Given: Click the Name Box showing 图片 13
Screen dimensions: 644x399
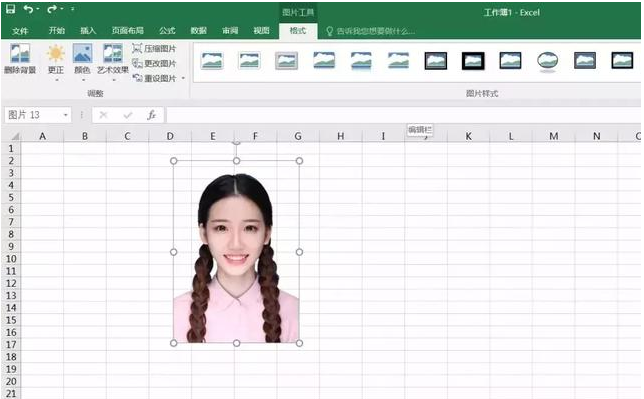Looking at the screenshot, I should pyautogui.click(x=33, y=115).
